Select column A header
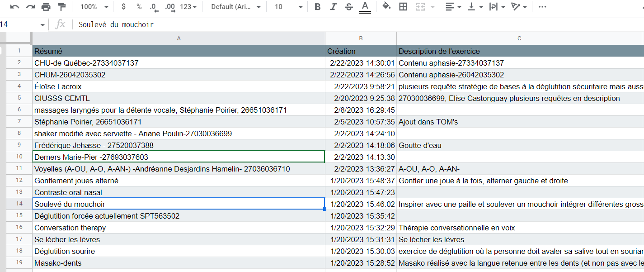 pyautogui.click(x=179, y=38)
